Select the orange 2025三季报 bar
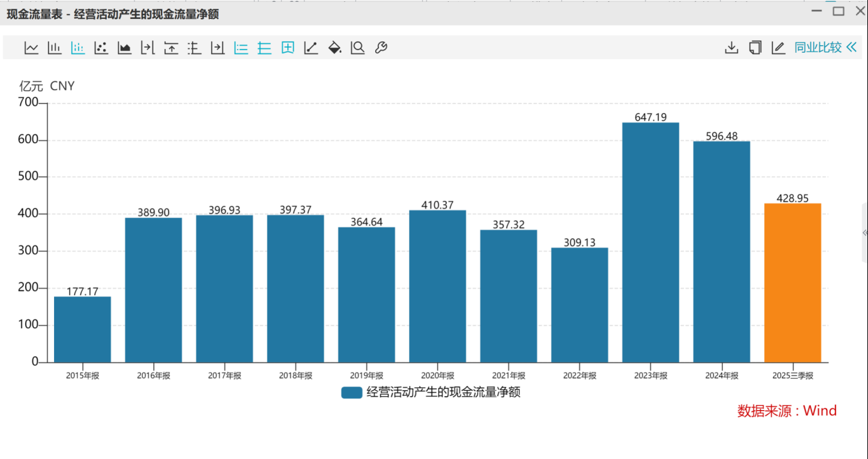The width and height of the screenshot is (868, 459). [x=793, y=283]
